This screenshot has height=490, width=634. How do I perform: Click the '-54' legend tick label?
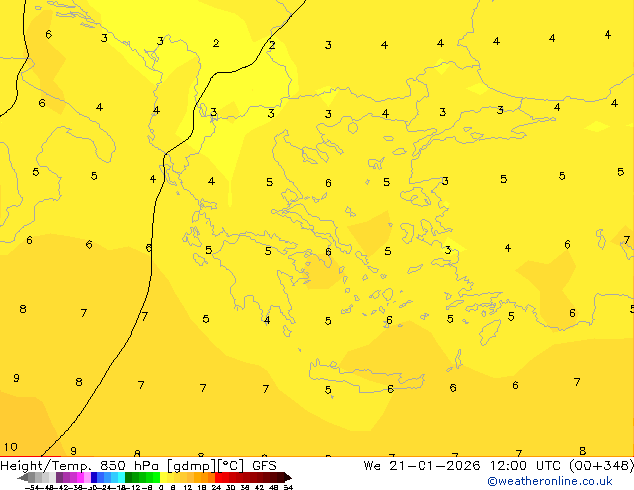pos(32,487)
